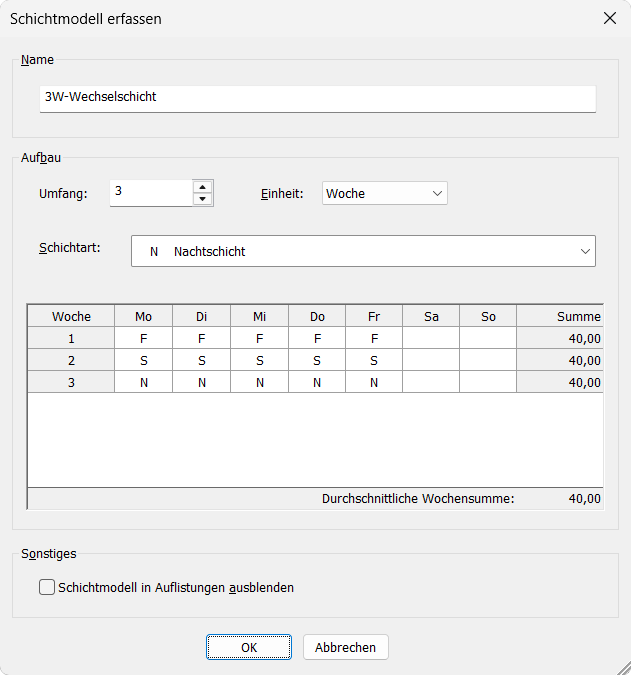Image resolution: width=631 pixels, height=675 pixels.
Task: Click the Monday cell of week 1
Action: (144, 338)
